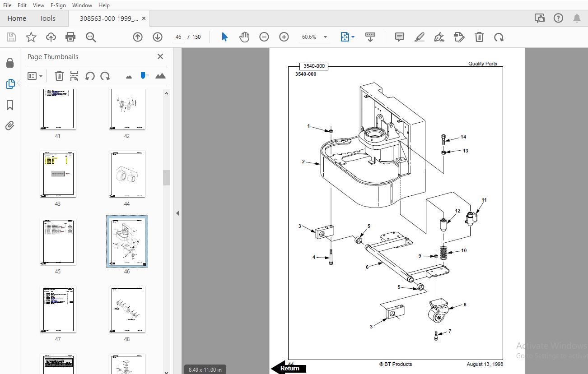Select page 44 thumbnail

[x=127, y=174]
